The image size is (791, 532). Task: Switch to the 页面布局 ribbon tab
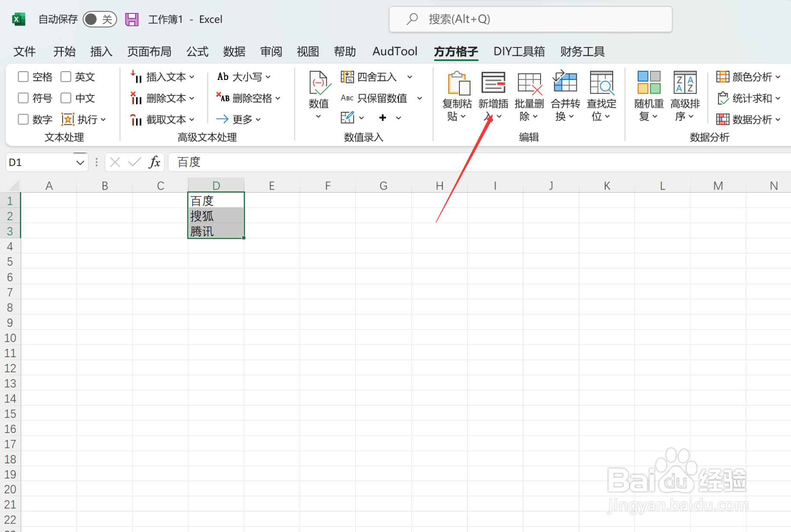149,52
